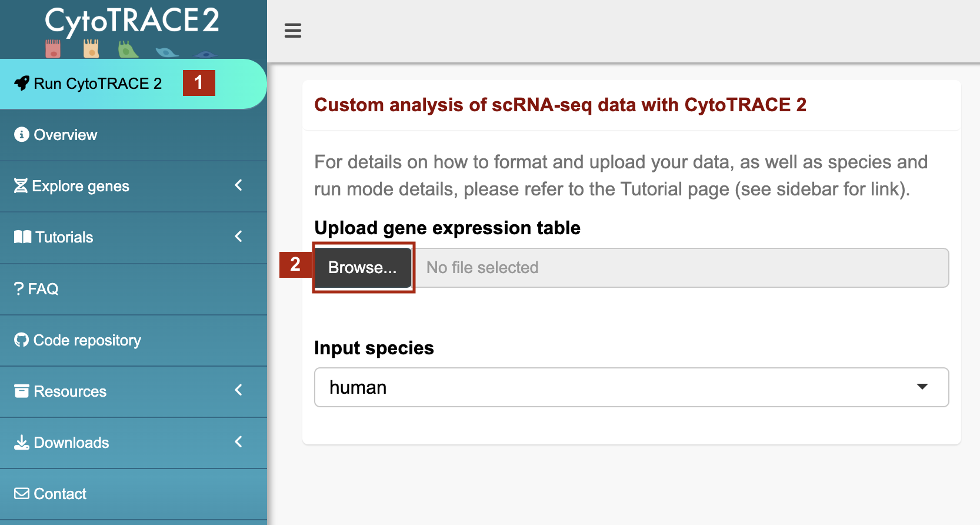
Task: Open the Overview menu item
Action: click(134, 135)
